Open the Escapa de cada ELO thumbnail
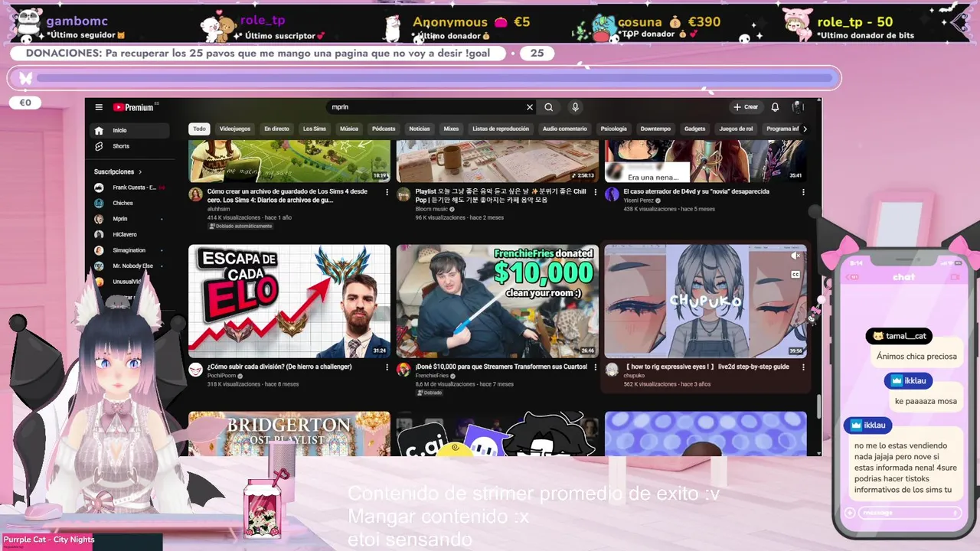Image resolution: width=980 pixels, height=551 pixels. [289, 302]
